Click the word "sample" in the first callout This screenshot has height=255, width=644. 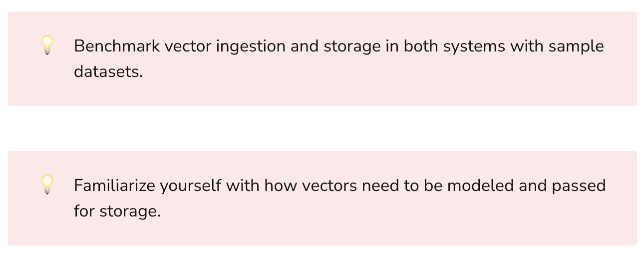576,46
